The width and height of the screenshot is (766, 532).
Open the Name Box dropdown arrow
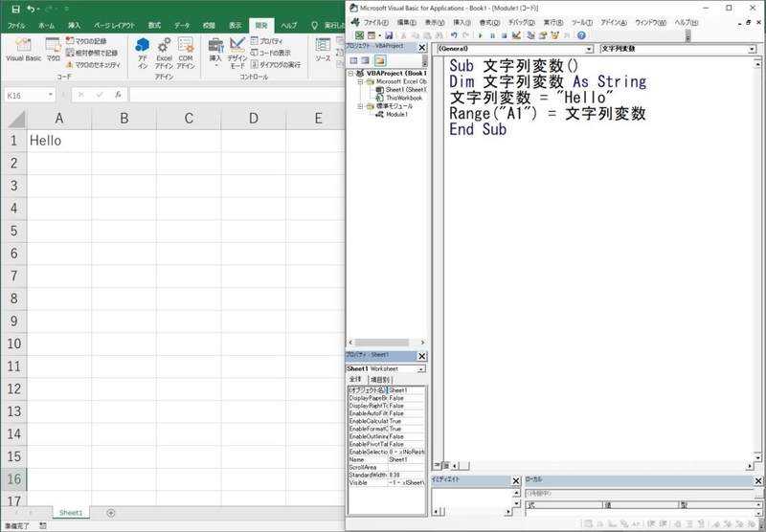tap(51, 95)
